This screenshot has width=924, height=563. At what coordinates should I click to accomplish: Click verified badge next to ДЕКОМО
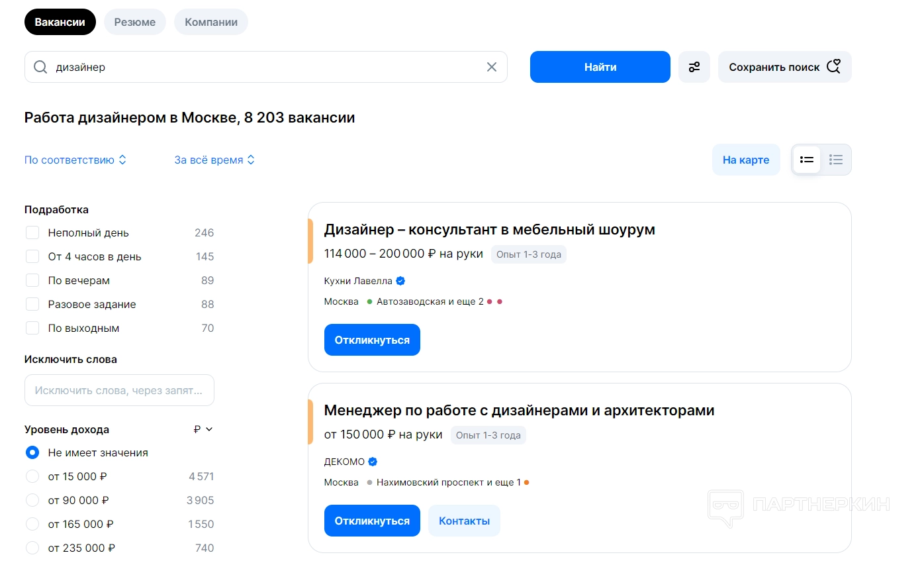373,462
